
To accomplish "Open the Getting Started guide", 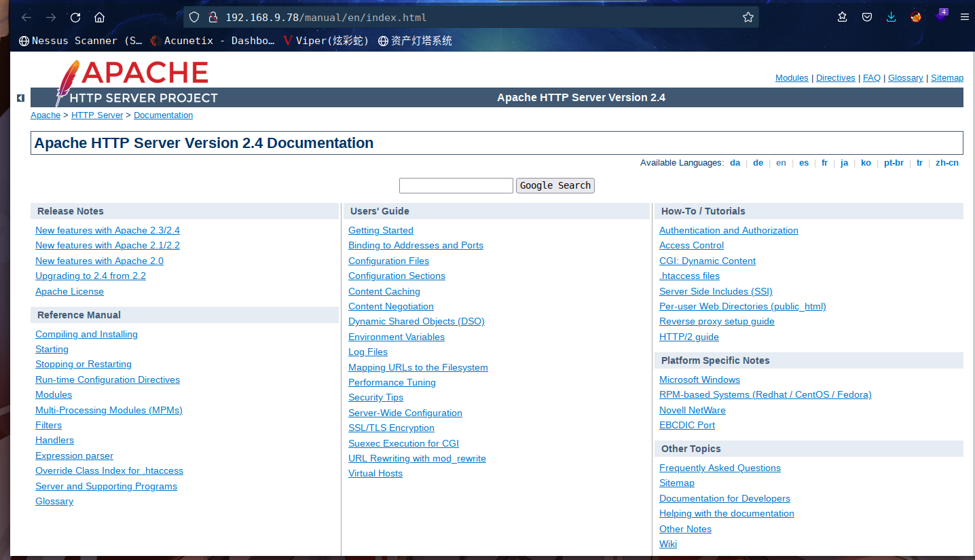I will coord(381,230).
